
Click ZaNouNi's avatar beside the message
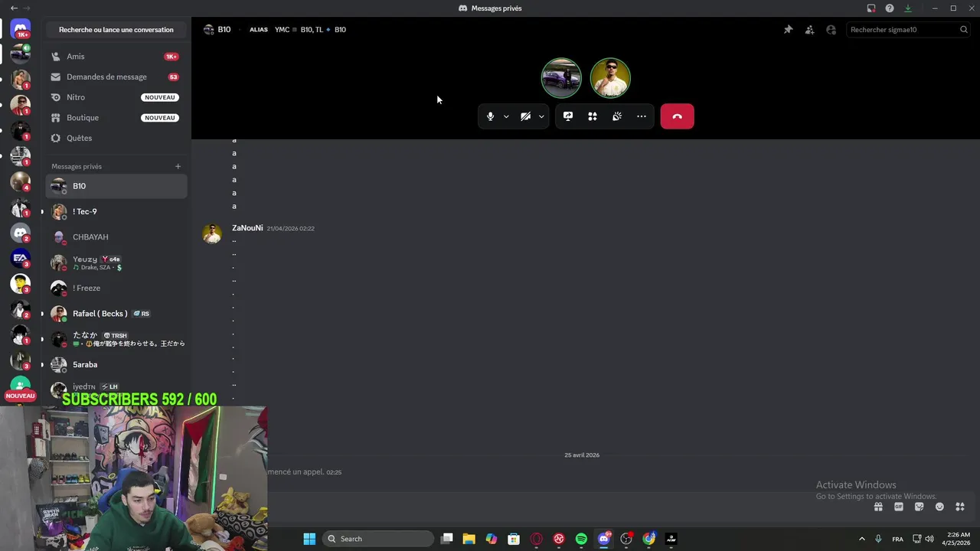pyautogui.click(x=212, y=233)
